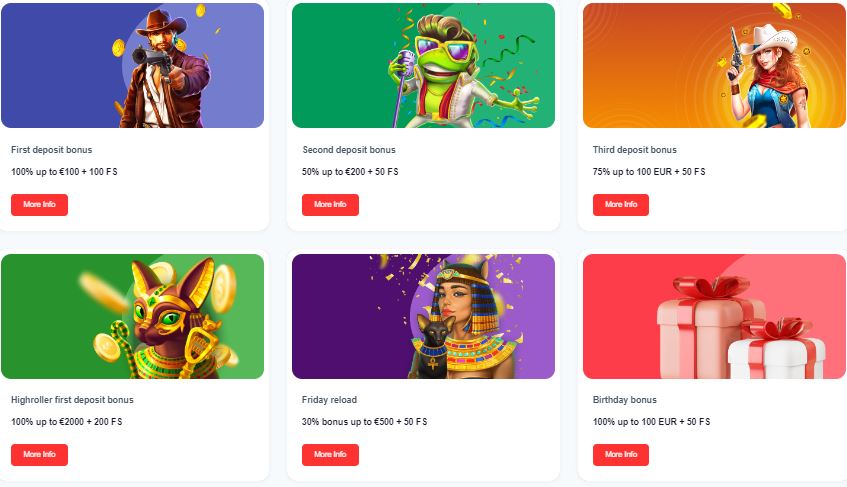Click More Info under Birthday bonus

click(621, 455)
